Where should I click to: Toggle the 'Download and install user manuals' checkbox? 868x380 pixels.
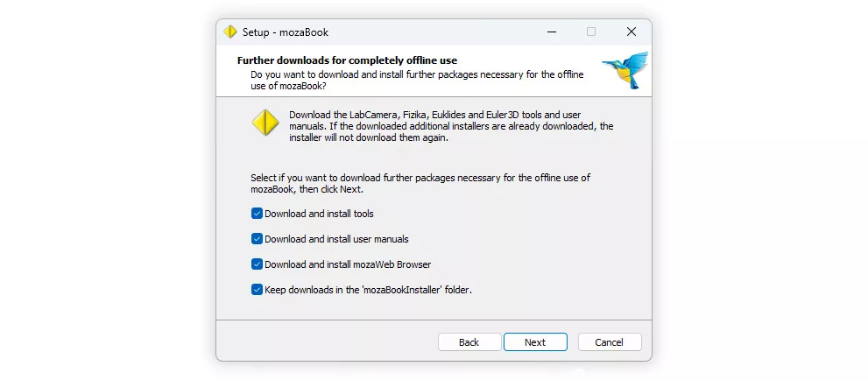257,238
